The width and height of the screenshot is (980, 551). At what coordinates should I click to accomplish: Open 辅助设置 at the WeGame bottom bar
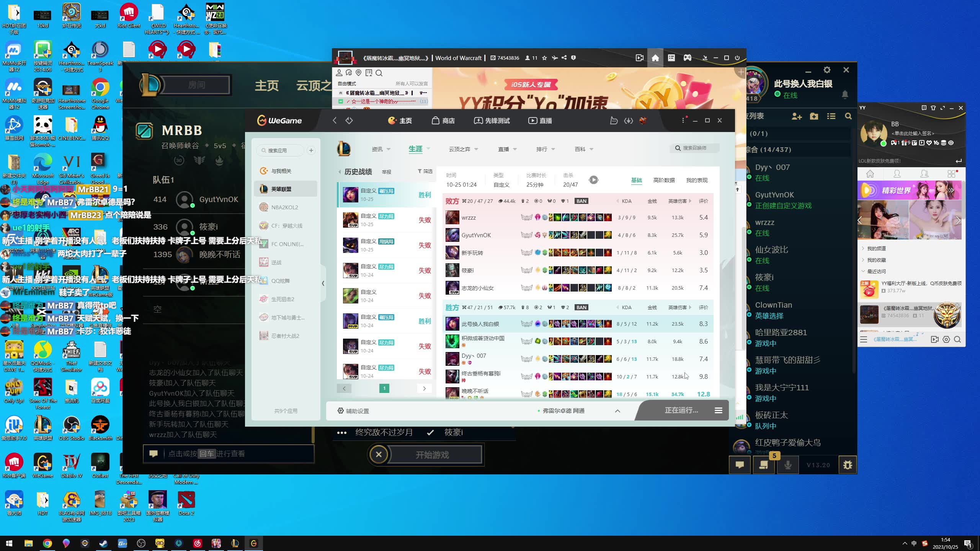(x=353, y=411)
